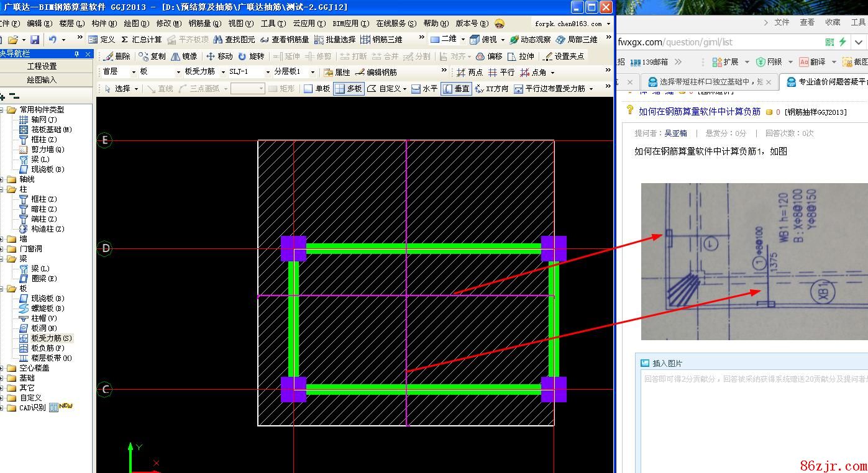Expand the 墙 folder in tree
Image resolution: width=868 pixels, height=473 pixels.
pos(2,239)
